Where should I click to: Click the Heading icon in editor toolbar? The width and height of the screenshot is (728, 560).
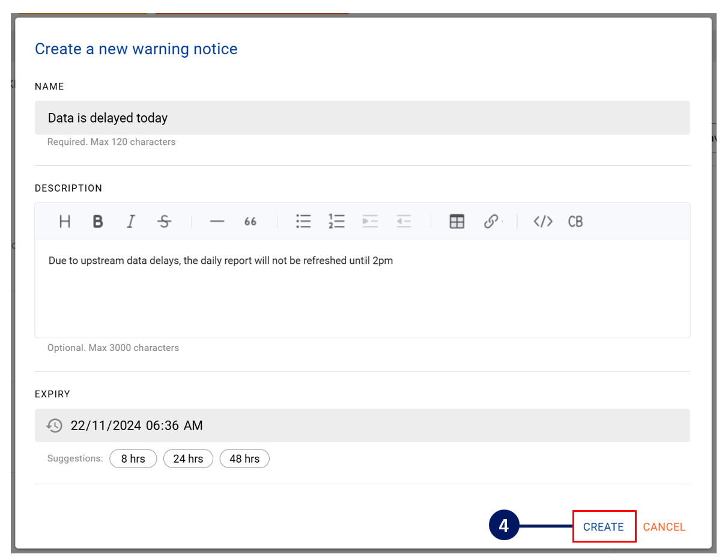[x=65, y=222]
